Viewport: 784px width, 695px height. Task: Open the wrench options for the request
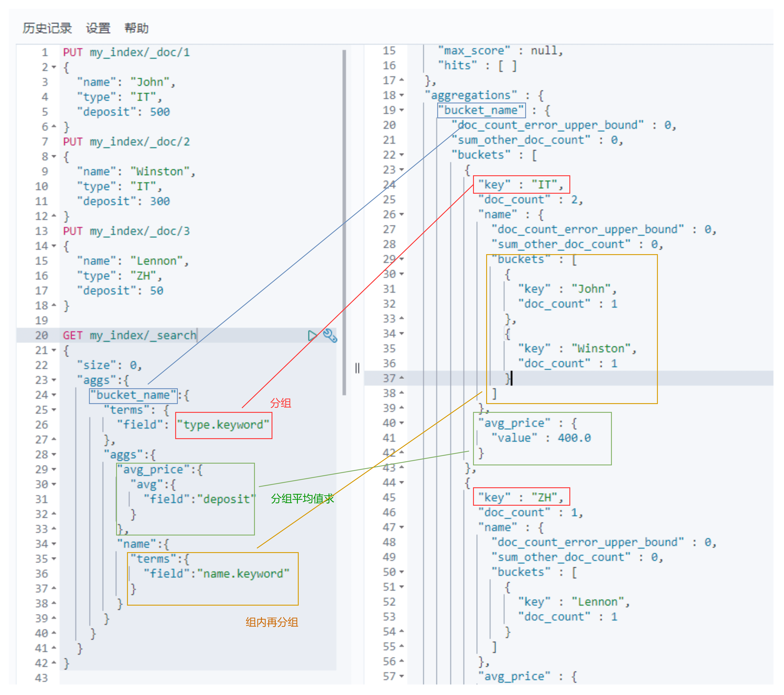(330, 336)
